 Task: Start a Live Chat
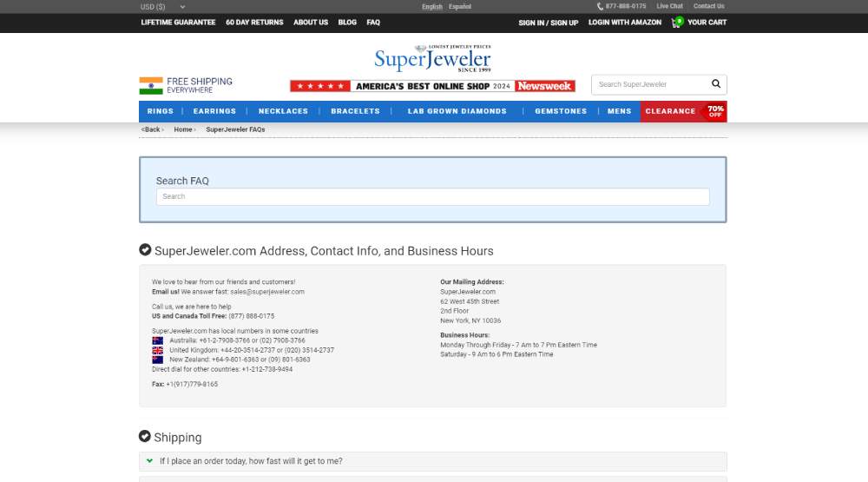pos(669,6)
